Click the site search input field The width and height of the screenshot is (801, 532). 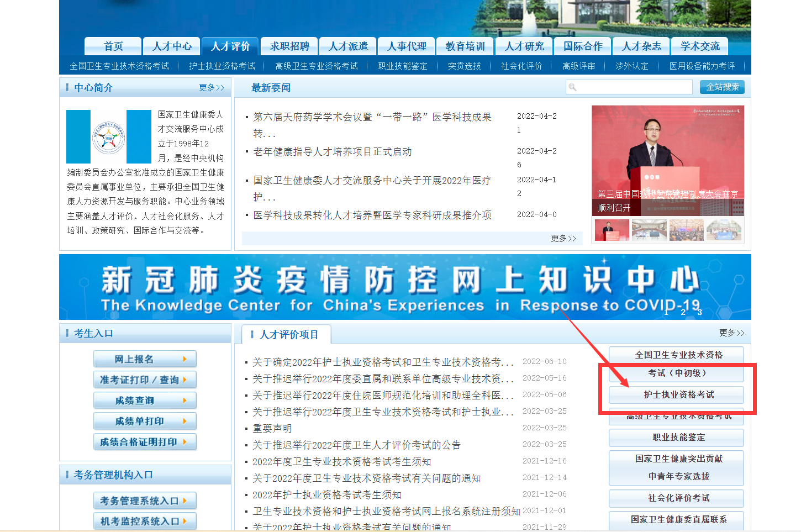[629, 87]
